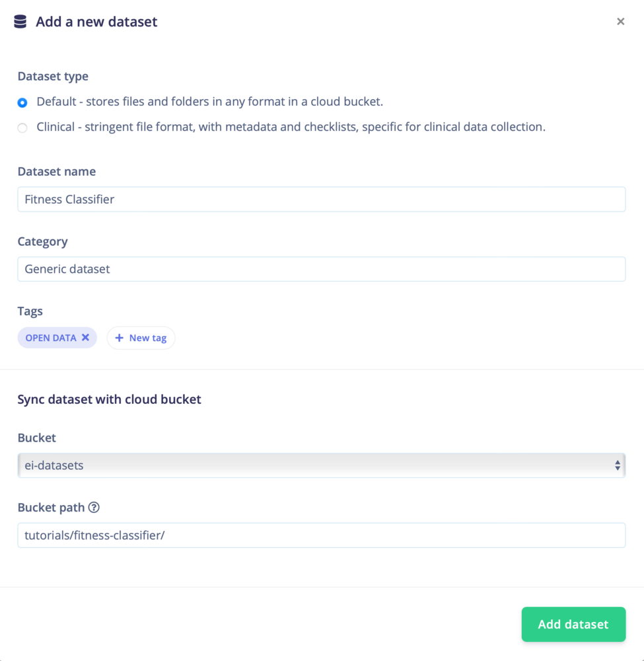The height and width of the screenshot is (661, 644).
Task: Remove the OPEN DATA tag
Action: (85, 338)
